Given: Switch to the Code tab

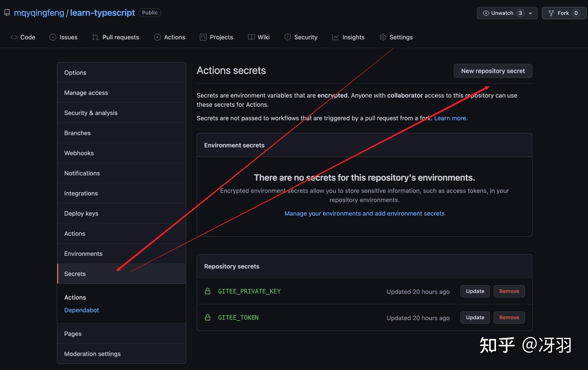Looking at the screenshot, I should point(23,37).
